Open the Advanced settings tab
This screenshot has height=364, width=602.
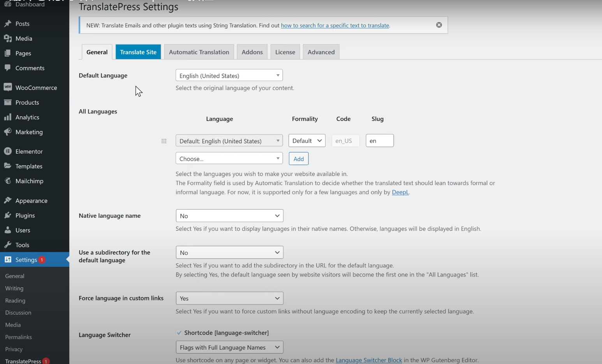click(x=321, y=52)
